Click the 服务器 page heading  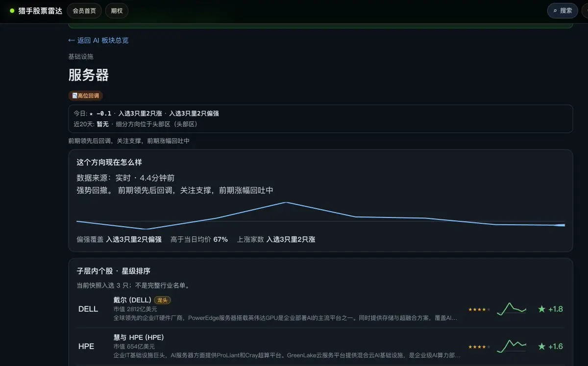88,75
